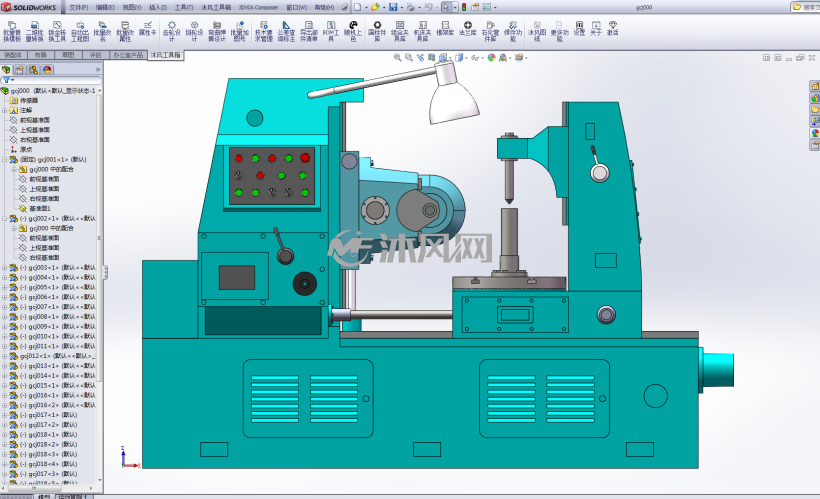Open the 链轮设计 sprocket design tool
820x499 pixels.
pos(194,31)
